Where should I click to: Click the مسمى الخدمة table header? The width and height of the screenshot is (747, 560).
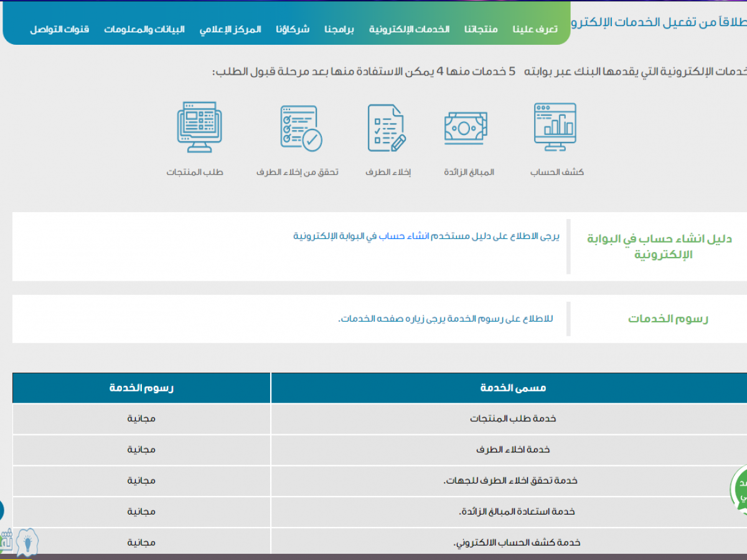pos(513,388)
